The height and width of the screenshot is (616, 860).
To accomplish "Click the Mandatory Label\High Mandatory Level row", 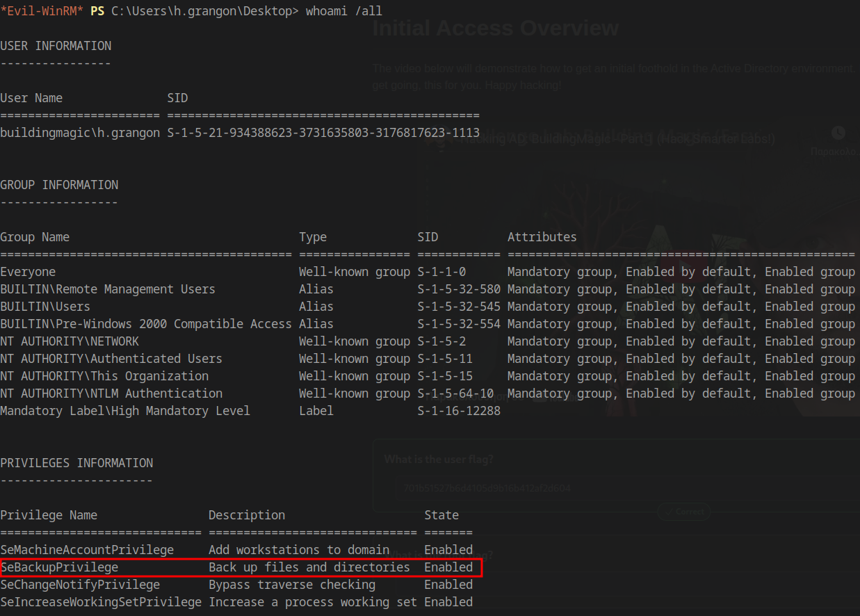I will point(125,411).
